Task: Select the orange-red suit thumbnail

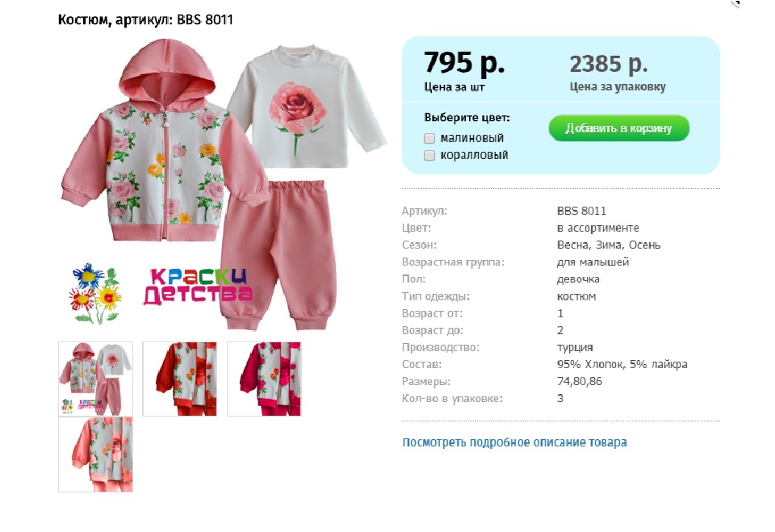Action: [x=180, y=379]
